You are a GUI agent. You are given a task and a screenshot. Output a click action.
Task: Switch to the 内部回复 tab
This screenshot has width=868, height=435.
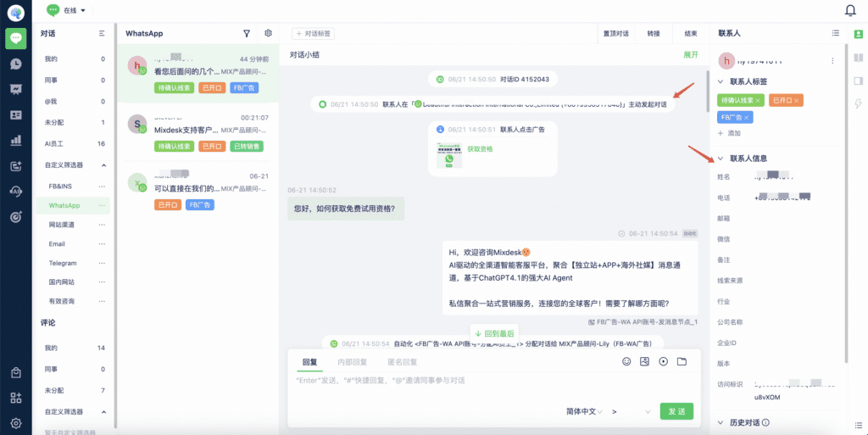point(353,362)
